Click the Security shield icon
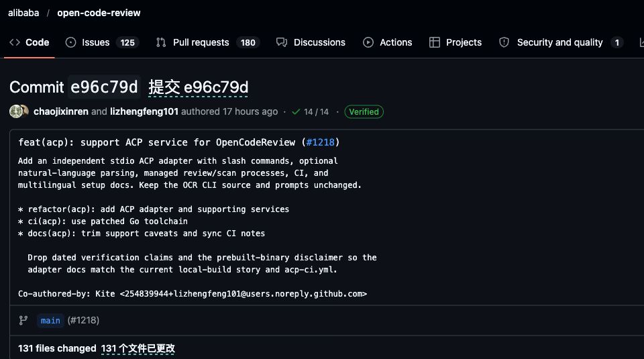The height and width of the screenshot is (359, 644). click(504, 42)
